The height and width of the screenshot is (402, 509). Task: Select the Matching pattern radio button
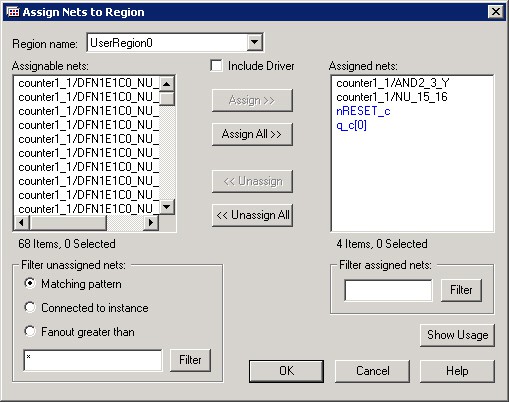click(30, 284)
